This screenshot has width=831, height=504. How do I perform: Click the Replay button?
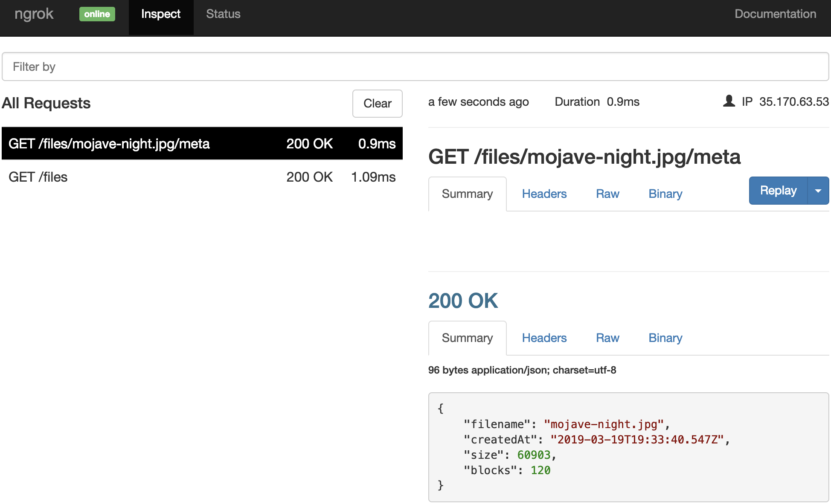[x=778, y=191]
